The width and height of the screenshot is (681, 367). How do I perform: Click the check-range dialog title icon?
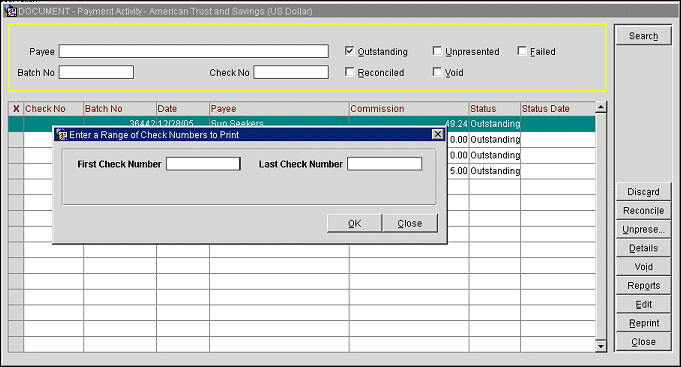pyautogui.click(x=62, y=135)
